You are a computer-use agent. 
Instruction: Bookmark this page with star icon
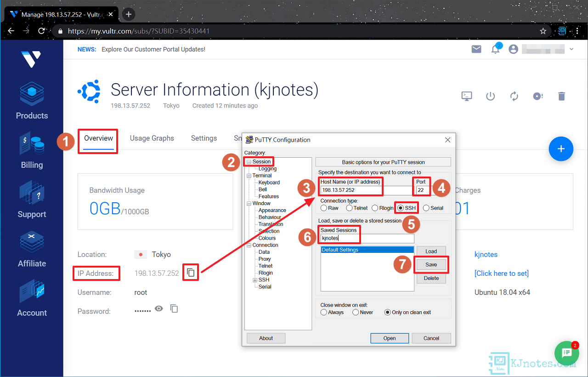click(543, 31)
